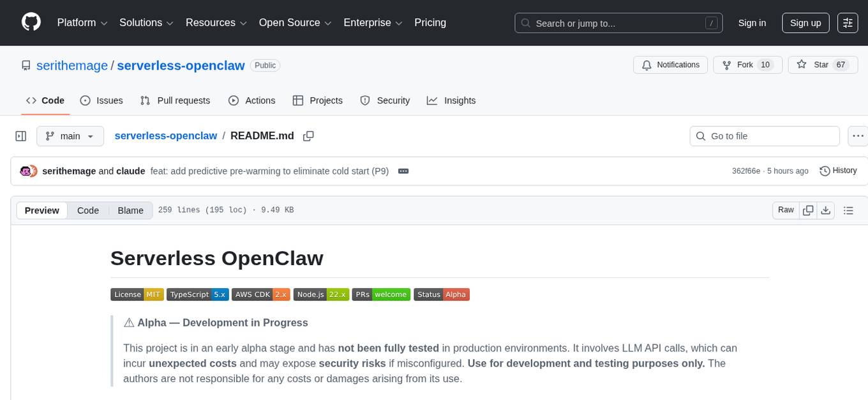Open the command palette settings icon
Viewport: 868px width, 400px height.
[x=848, y=22]
